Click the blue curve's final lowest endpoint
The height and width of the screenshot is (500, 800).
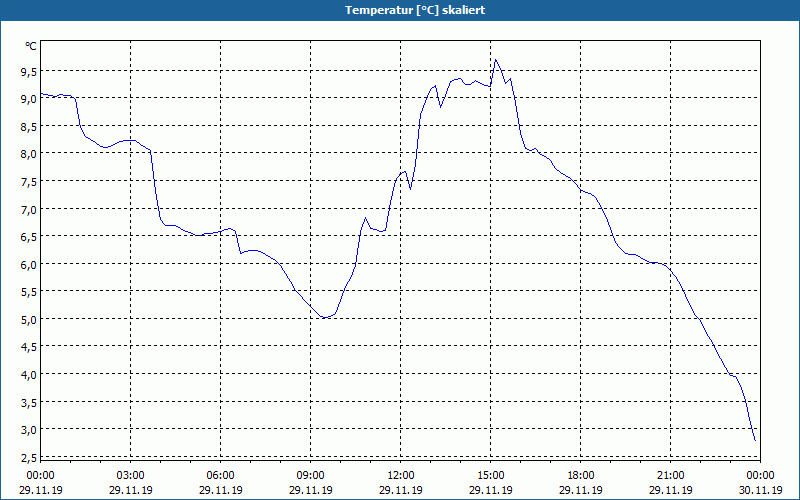pyautogui.click(x=755, y=440)
